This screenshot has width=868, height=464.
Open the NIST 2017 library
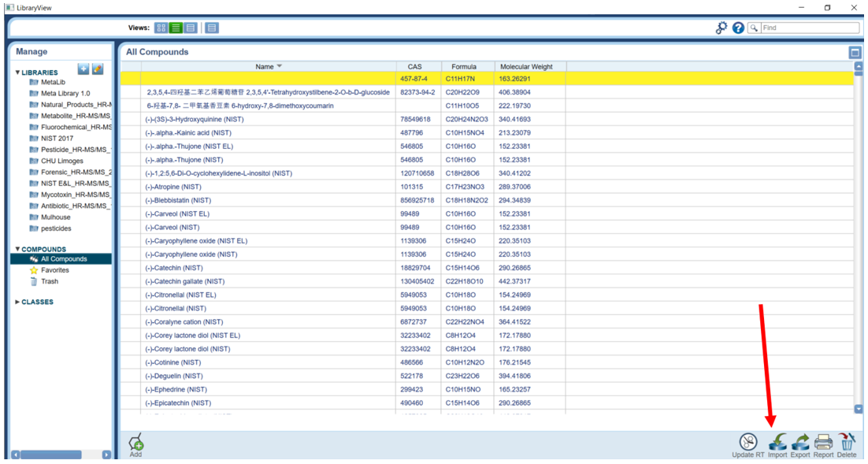[57, 139]
